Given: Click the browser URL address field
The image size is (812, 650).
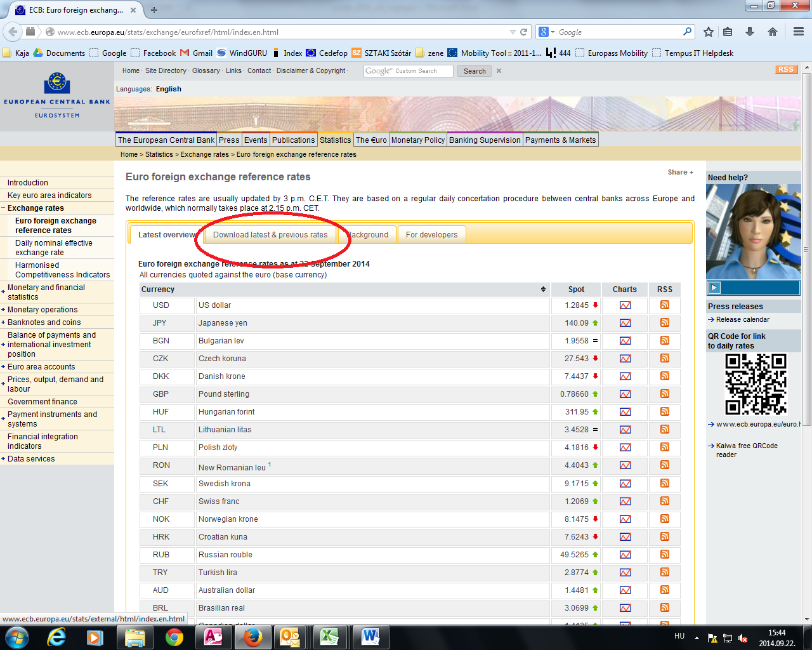Looking at the screenshot, I should pyautogui.click(x=279, y=32).
